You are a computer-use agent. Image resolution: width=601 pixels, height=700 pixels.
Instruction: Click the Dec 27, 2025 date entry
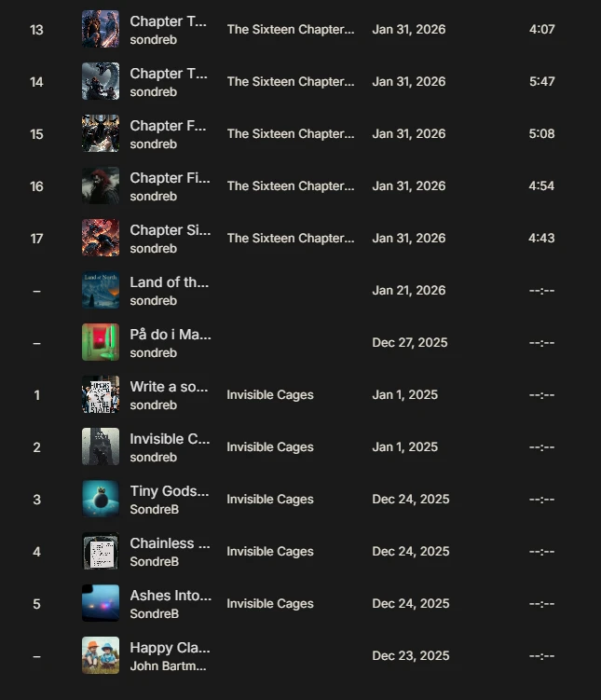tap(409, 342)
